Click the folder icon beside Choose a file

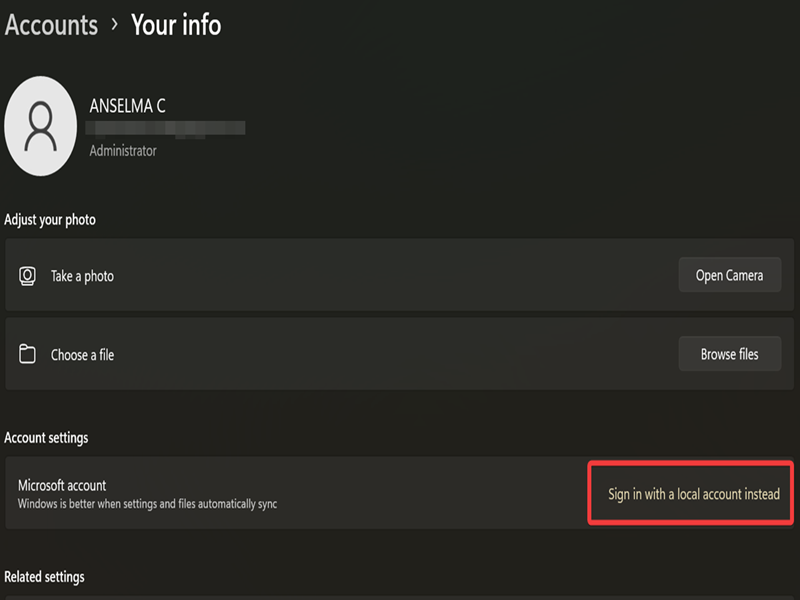[28, 355]
